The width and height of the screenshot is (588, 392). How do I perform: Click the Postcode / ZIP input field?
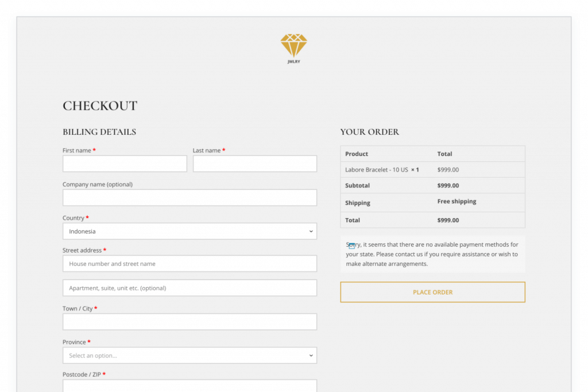pos(189,386)
